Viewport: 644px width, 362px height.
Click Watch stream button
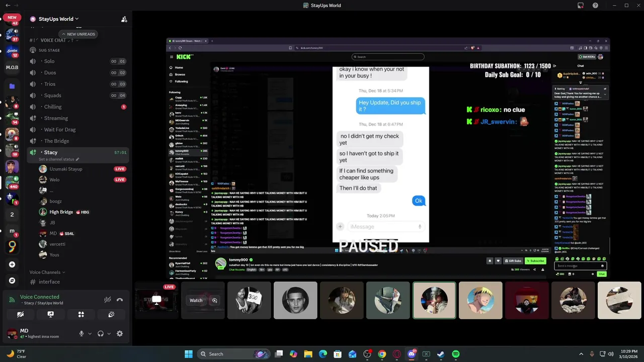[196, 301]
